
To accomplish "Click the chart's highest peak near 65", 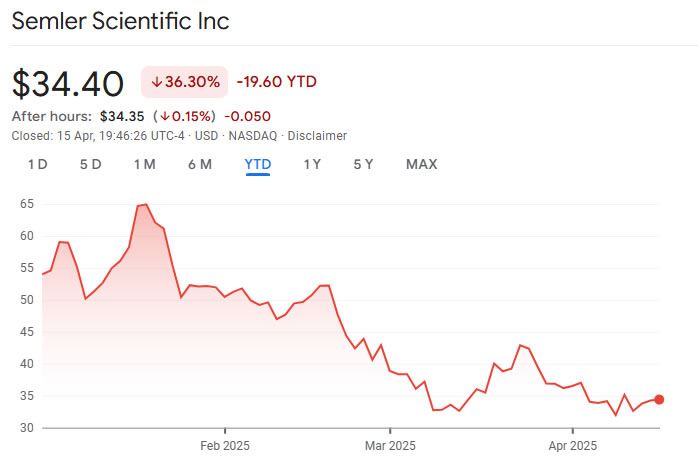I will pos(145,205).
